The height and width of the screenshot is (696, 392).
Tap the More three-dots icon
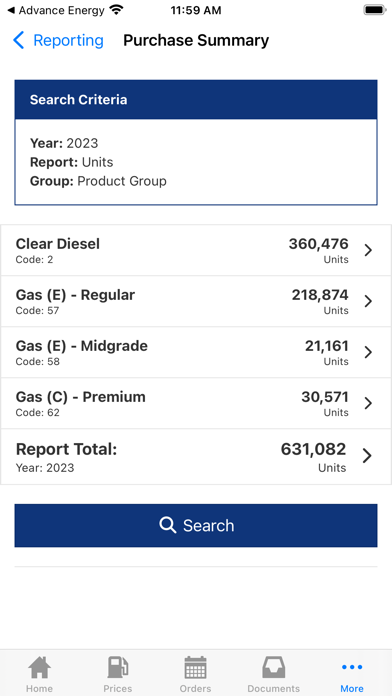click(352, 667)
